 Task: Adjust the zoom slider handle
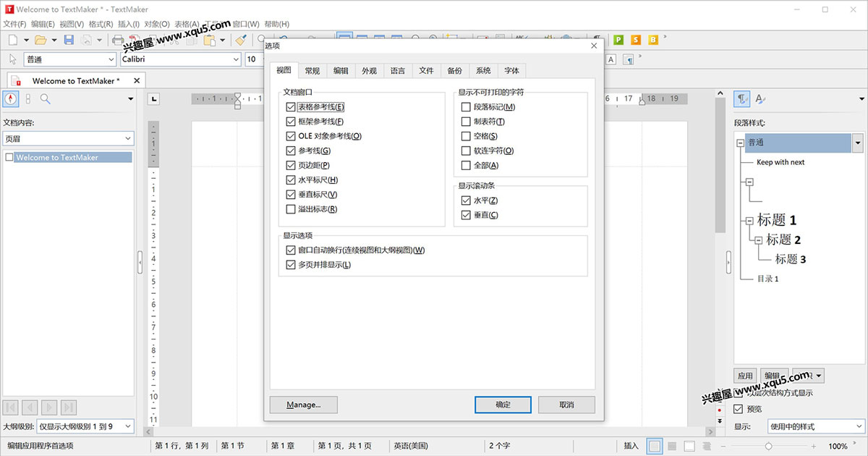click(768, 447)
